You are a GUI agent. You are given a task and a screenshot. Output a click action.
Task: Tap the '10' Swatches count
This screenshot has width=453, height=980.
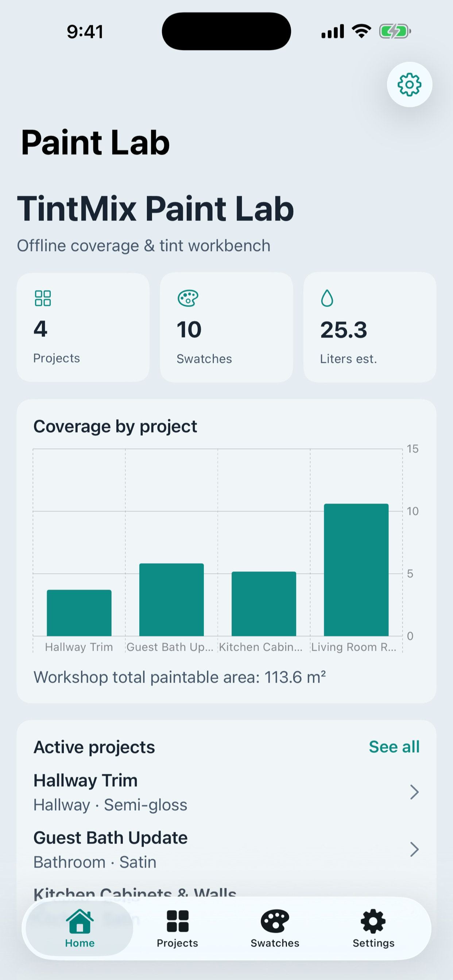189,330
